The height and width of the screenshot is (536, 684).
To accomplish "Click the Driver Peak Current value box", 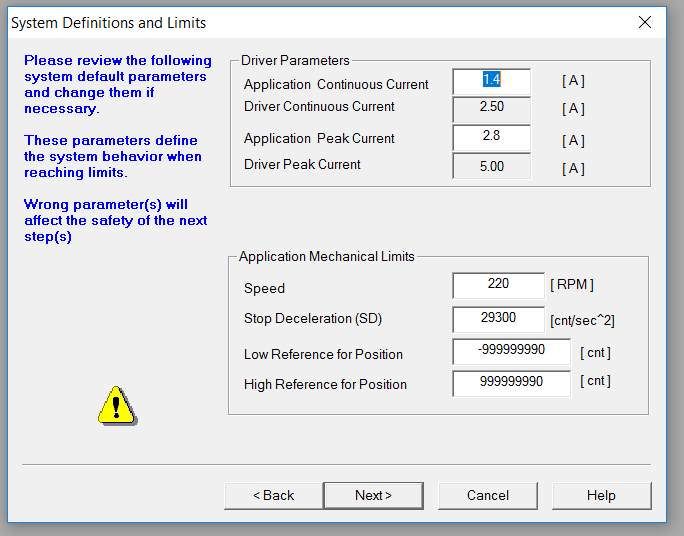I will point(492,166).
